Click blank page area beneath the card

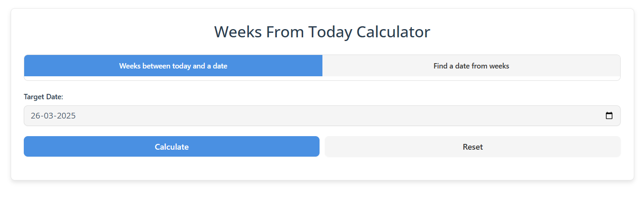click(322, 197)
